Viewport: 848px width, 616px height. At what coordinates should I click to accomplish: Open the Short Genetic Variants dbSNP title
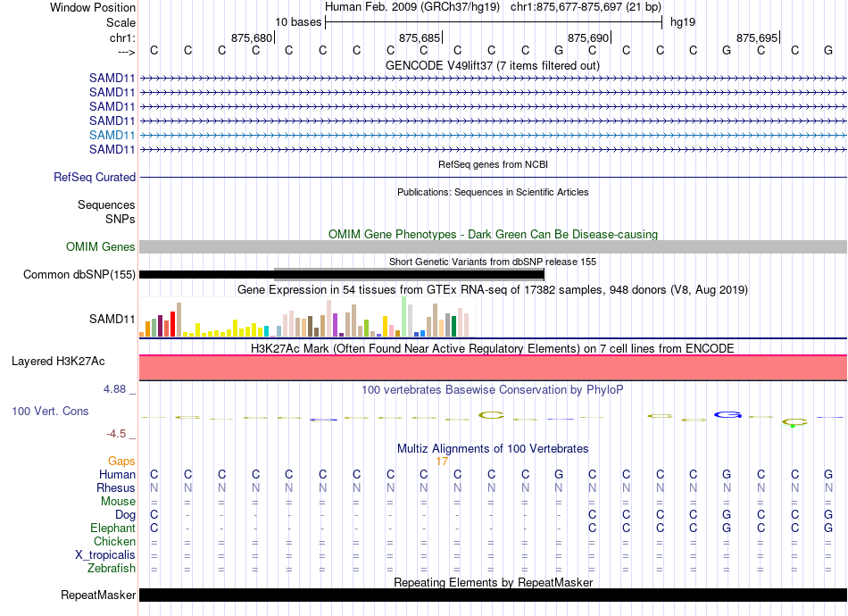493,262
